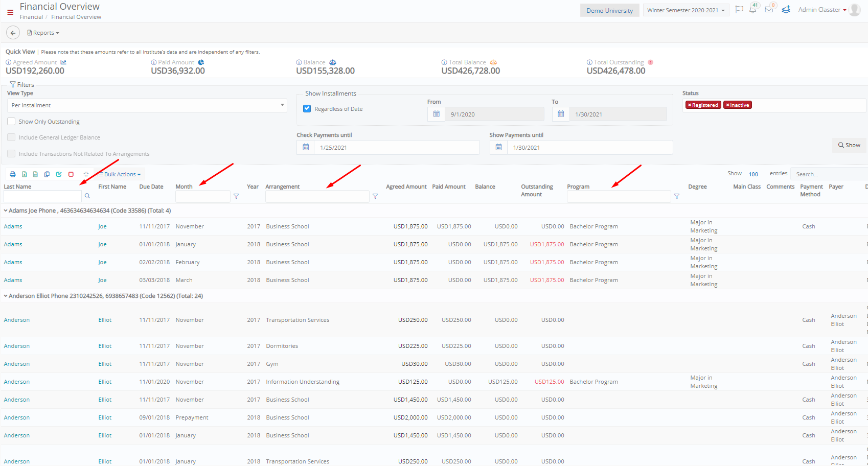Open Admin Classter user menu

pyautogui.click(x=822, y=10)
